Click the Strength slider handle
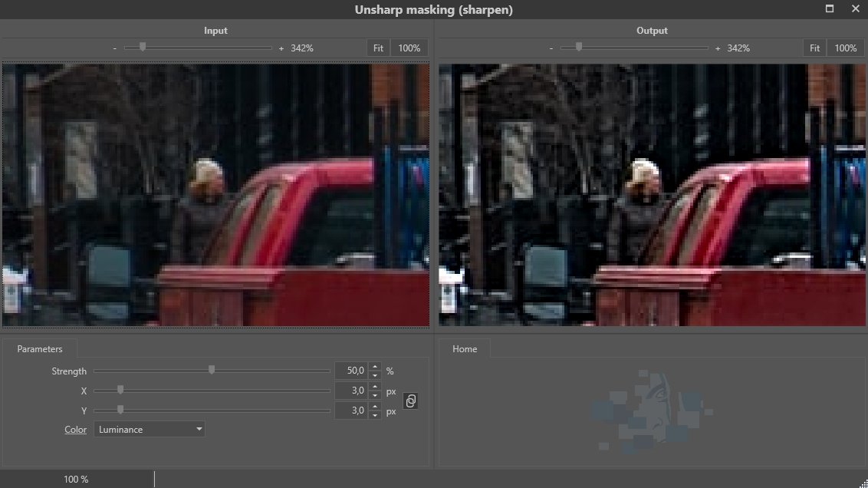868x488 pixels. coord(212,370)
